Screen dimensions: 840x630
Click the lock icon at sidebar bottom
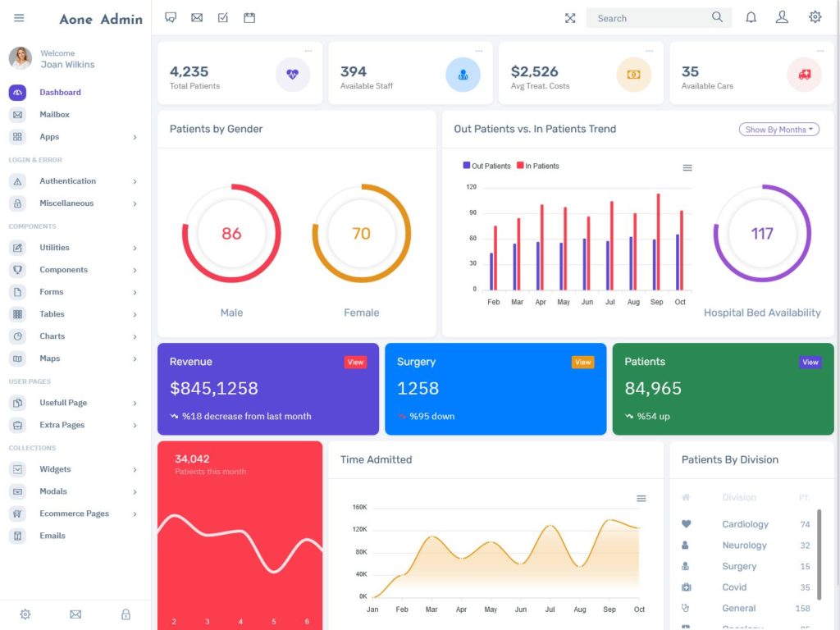tap(125, 614)
